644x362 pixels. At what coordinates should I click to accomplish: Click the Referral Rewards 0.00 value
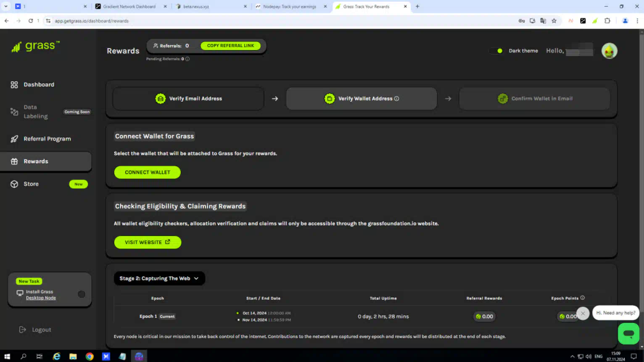[484, 317]
